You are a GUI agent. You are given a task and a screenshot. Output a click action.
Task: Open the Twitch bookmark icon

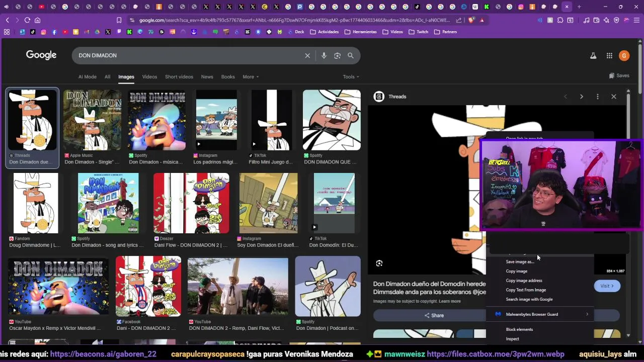119,32
